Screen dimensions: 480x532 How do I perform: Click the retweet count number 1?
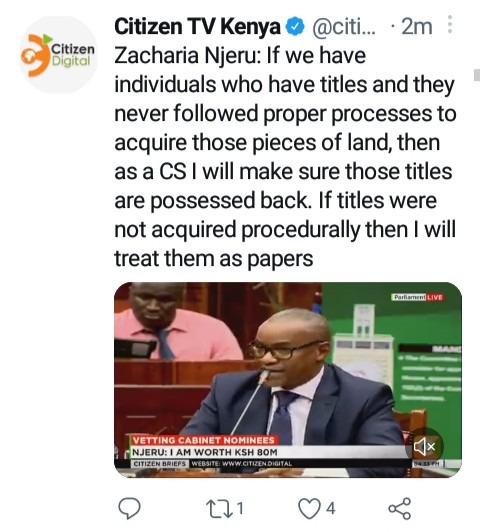[240, 508]
